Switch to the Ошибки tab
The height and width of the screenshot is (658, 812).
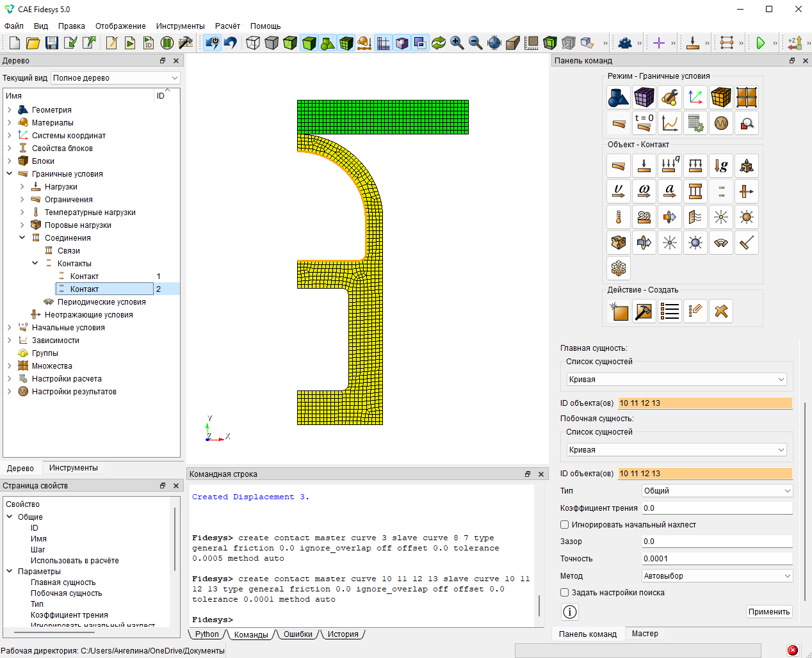[298, 634]
